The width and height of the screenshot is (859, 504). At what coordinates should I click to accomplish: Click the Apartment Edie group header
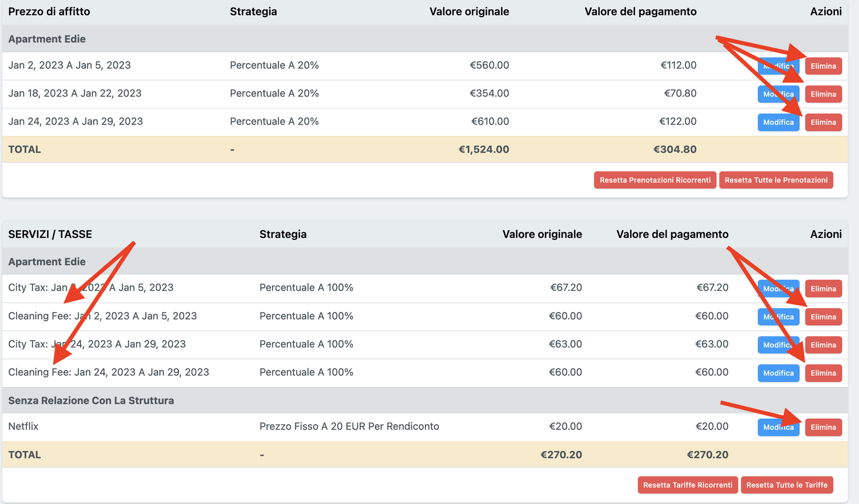[x=47, y=39]
